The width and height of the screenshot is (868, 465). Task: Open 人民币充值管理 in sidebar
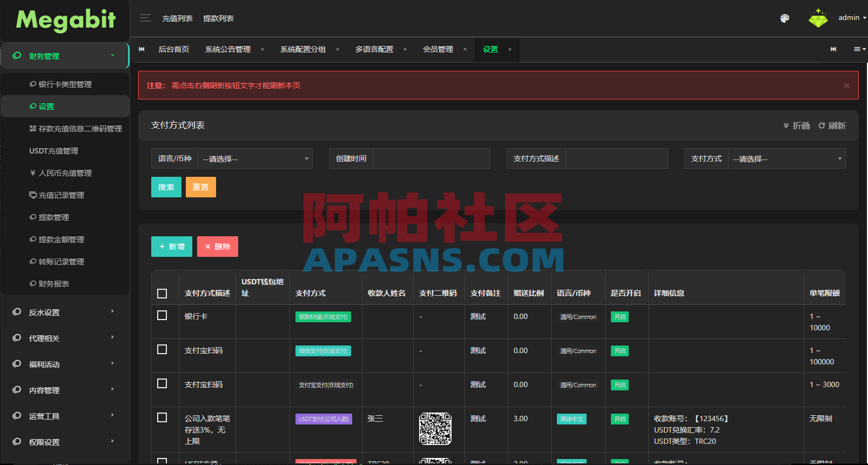point(60,173)
